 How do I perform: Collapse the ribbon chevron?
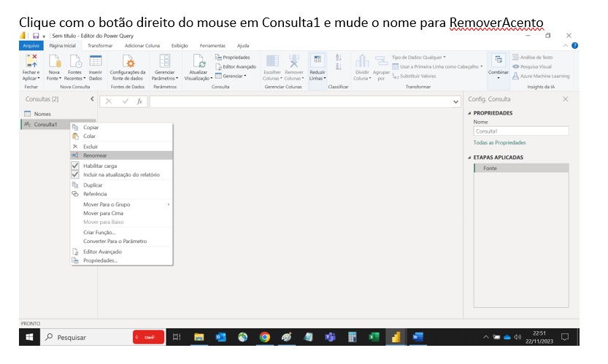pos(566,46)
